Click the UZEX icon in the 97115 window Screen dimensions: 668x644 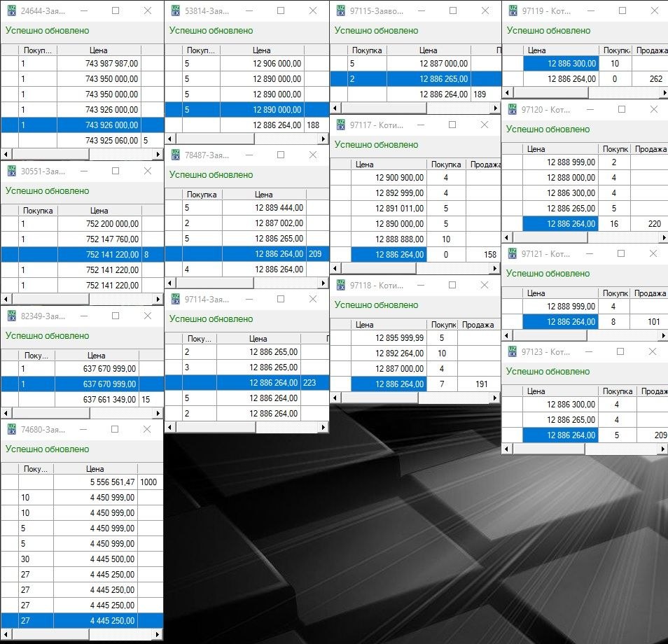[341, 11]
